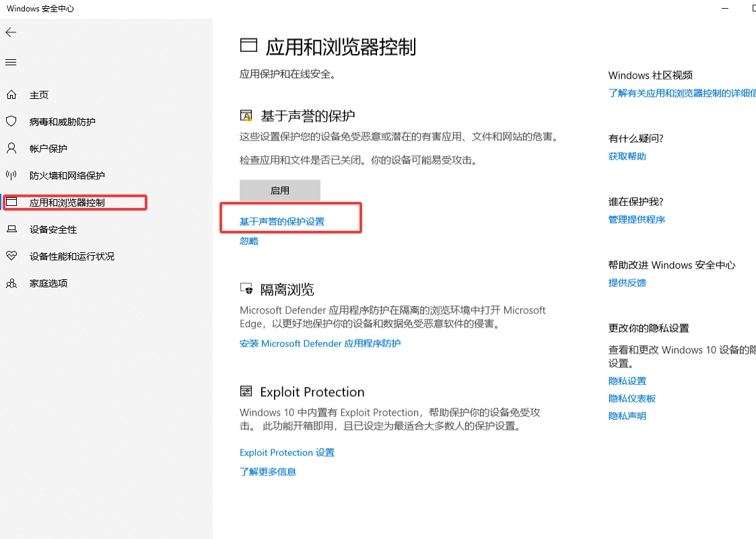Click the 有什么疑问? heading
The image size is (756, 539).
click(x=635, y=139)
